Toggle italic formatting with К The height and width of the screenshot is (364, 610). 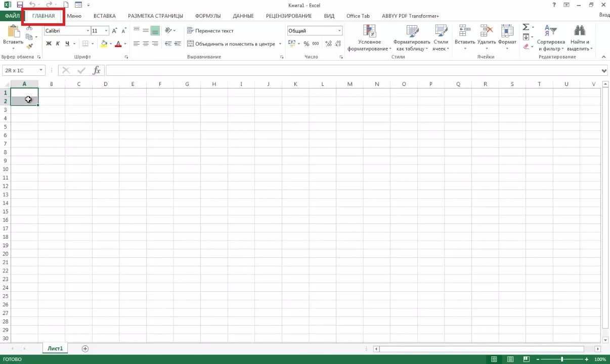57,43
